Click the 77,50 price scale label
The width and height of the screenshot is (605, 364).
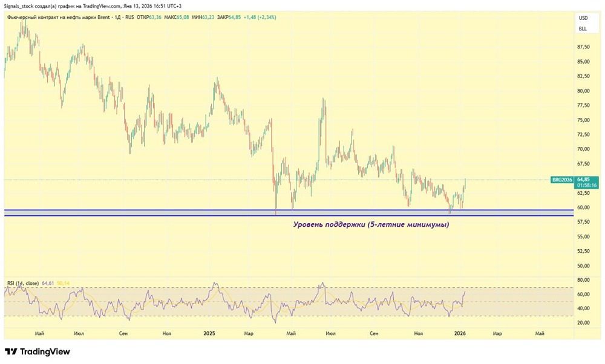[x=583, y=106]
